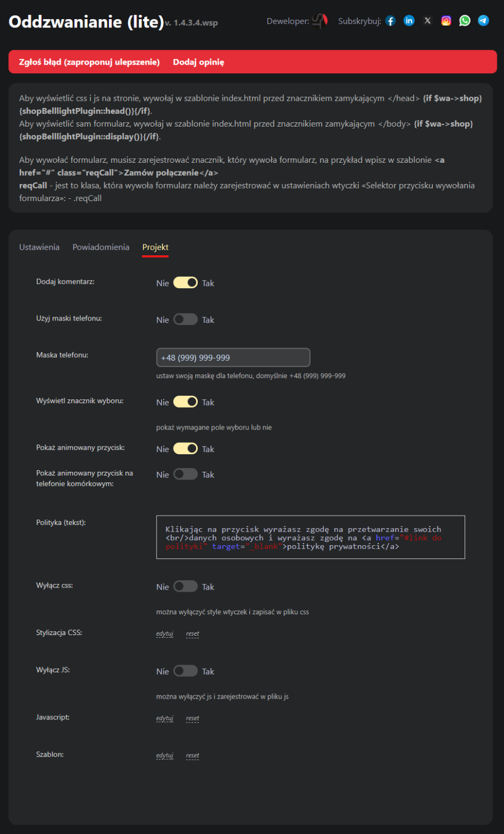Focus the 'Maska telefonu' input field

tap(233, 357)
